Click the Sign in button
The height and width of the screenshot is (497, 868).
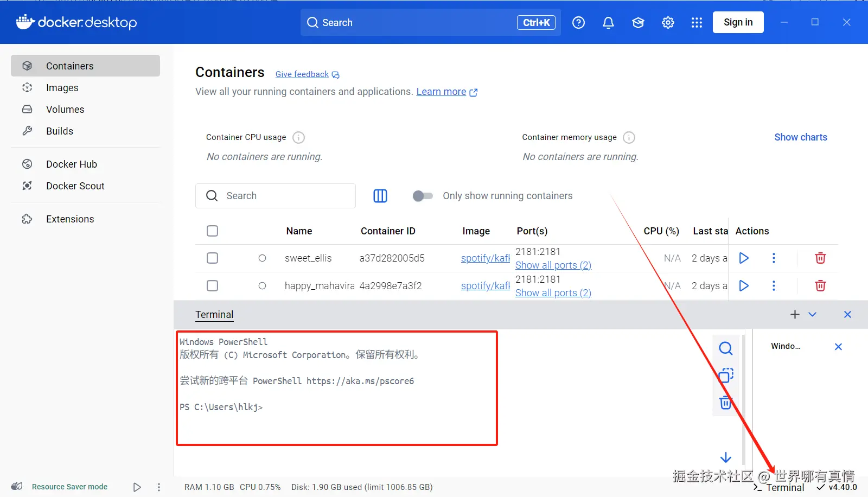738,22
